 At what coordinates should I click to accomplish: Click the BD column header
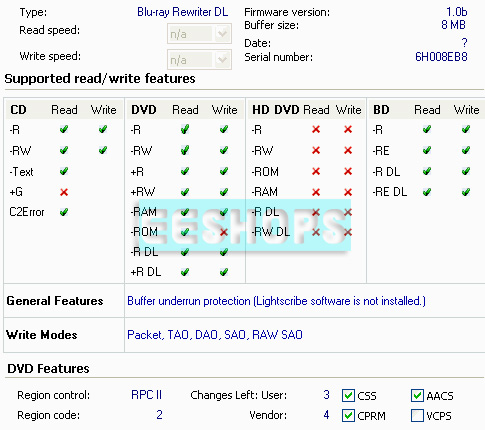tap(381, 110)
